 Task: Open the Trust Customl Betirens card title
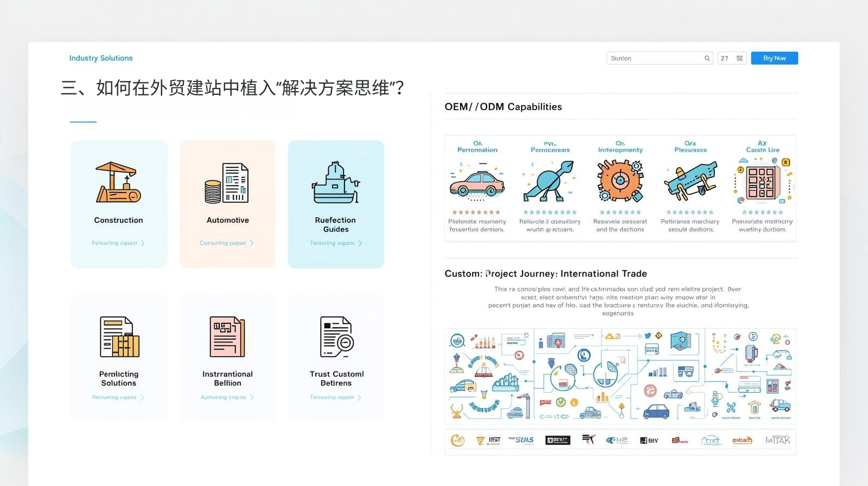336,379
